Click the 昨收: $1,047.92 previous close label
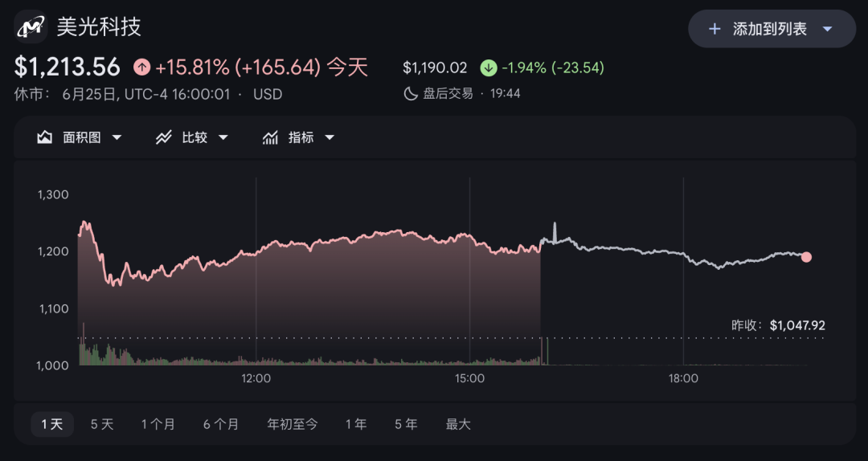This screenshot has width=868, height=461. click(x=778, y=325)
